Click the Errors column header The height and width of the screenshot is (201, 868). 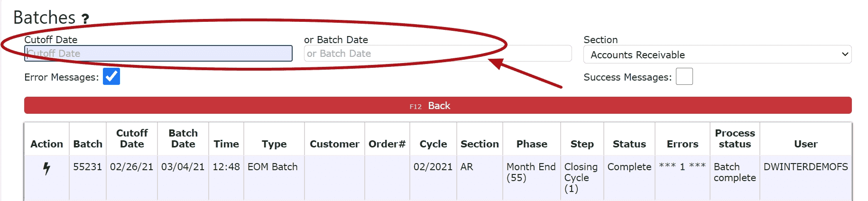pos(683,144)
